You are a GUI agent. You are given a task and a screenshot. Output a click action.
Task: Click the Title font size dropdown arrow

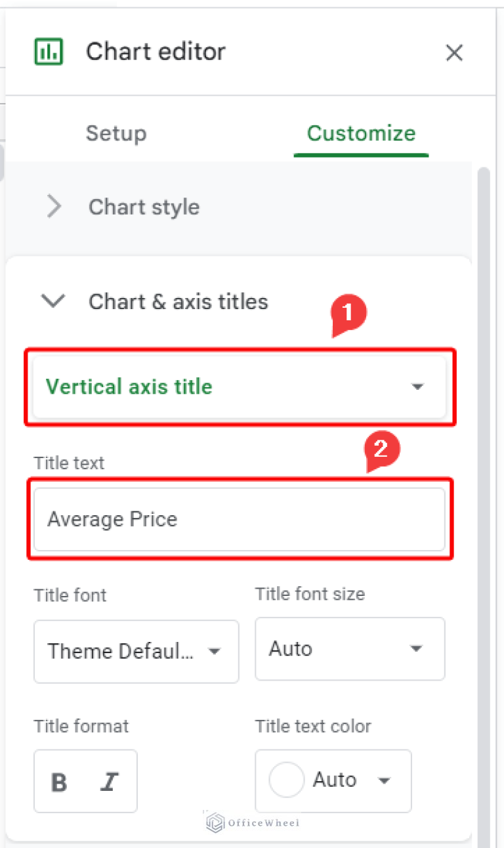tap(416, 650)
